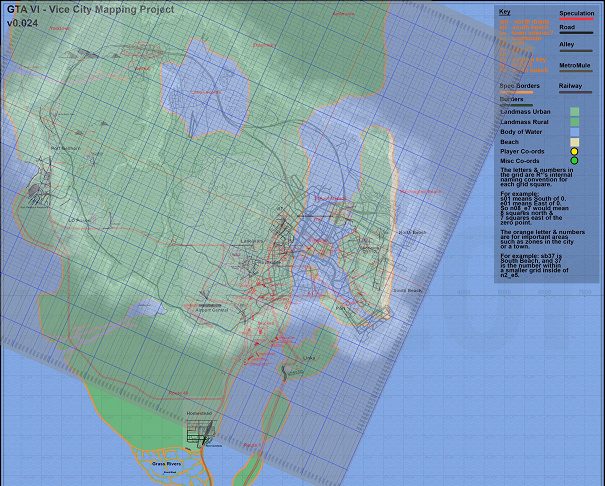Click the South Beach map label
605x486 pixels.
coord(406,290)
